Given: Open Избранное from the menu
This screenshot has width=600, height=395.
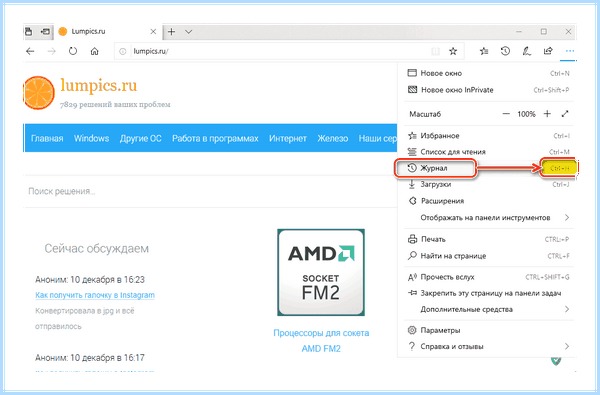Looking at the screenshot, I should [x=488, y=136].
